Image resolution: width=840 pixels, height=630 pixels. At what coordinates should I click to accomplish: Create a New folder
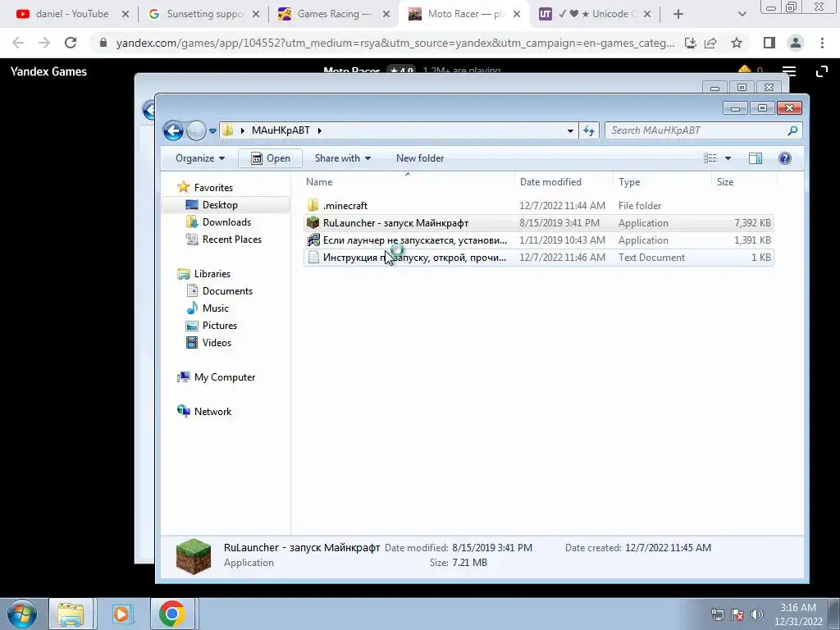419,158
